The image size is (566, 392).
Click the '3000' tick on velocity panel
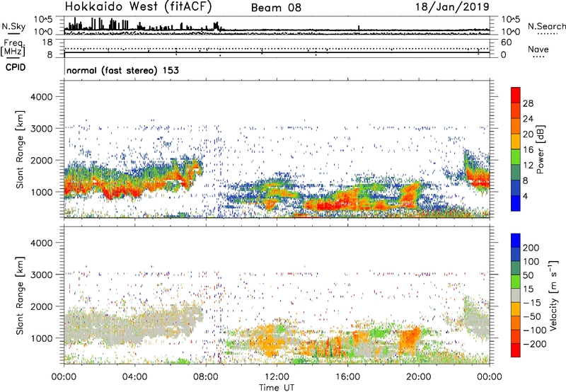(x=41, y=275)
